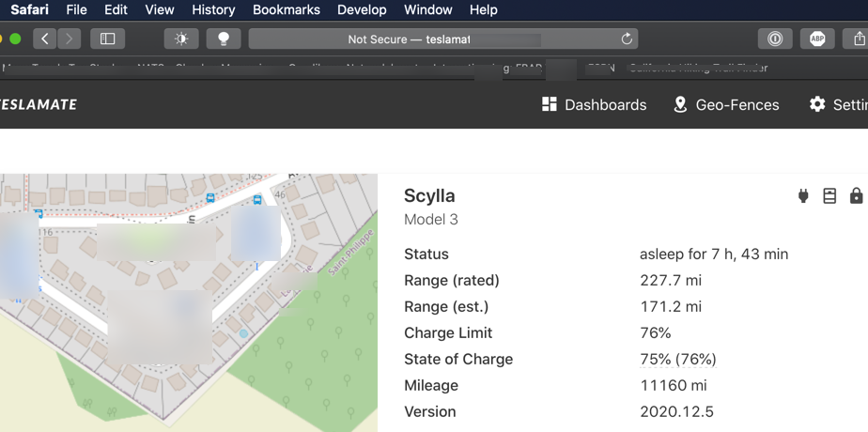Click the Range (rated) label

(452, 281)
